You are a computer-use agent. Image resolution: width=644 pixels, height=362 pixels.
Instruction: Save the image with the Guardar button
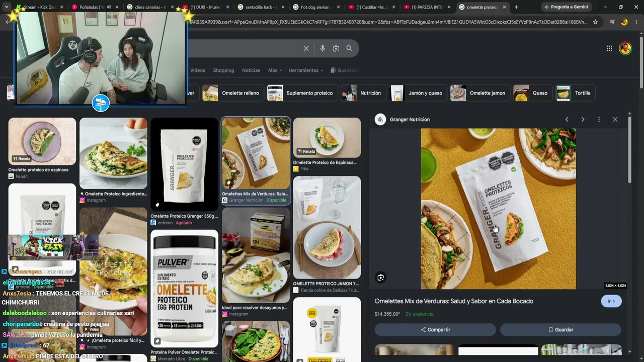click(x=560, y=330)
